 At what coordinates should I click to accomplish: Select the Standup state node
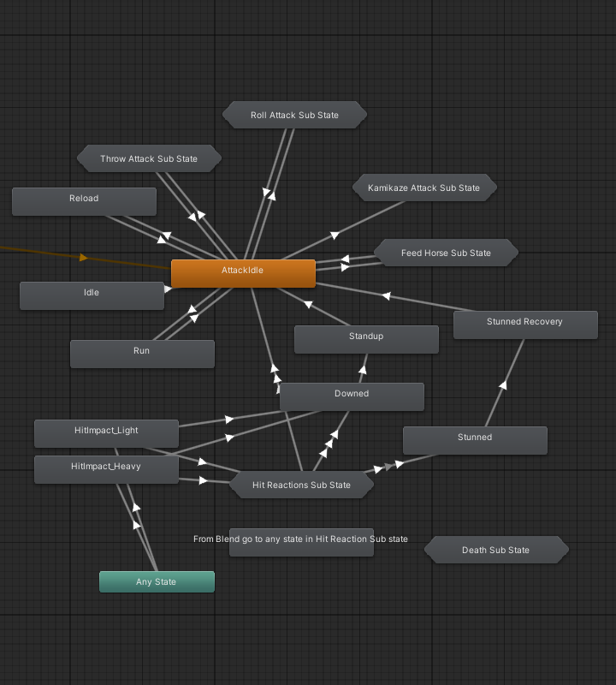[366, 339]
